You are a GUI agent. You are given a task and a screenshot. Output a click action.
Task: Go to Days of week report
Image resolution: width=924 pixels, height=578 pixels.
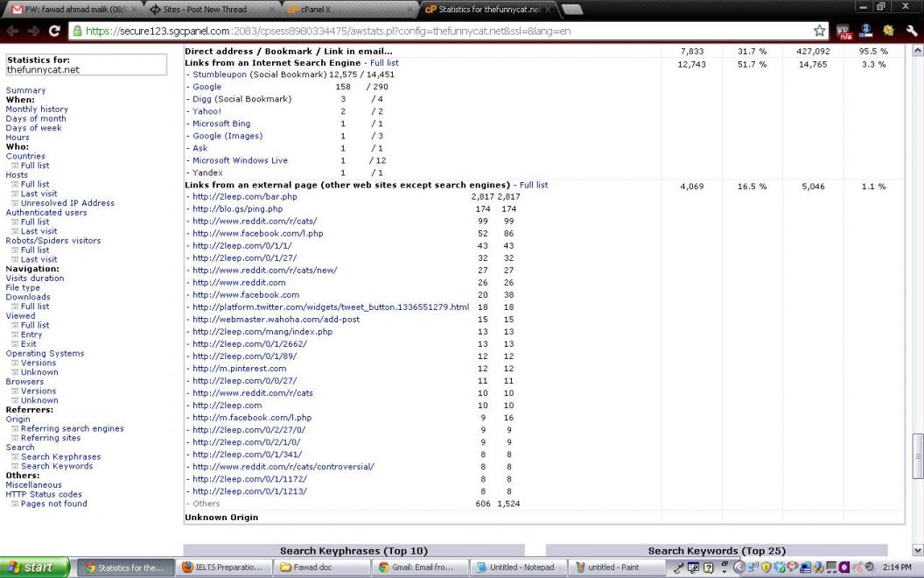tap(33, 128)
